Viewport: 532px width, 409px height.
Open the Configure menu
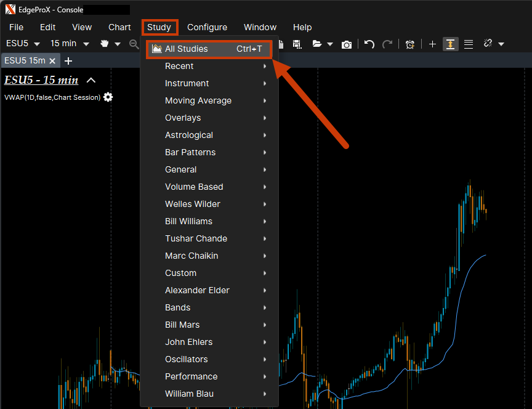(207, 27)
